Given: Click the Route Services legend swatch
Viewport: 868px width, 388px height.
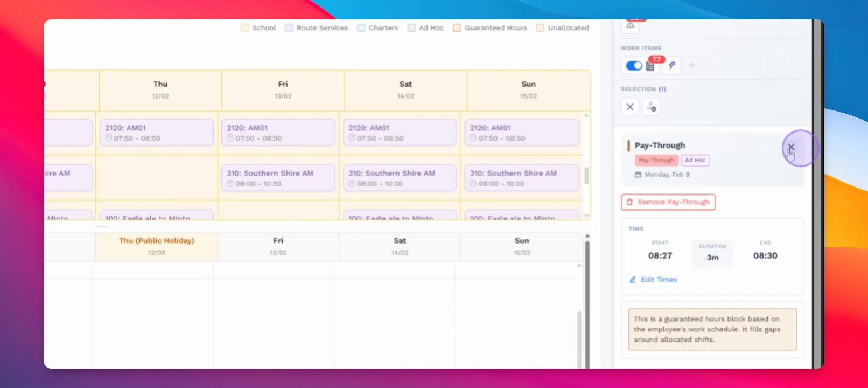Looking at the screenshot, I should (x=289, y=27).
